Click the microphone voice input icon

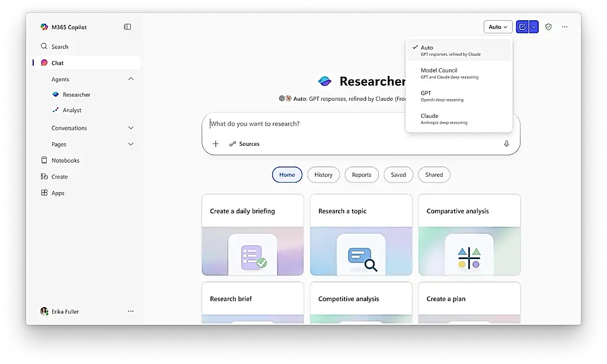click(x=506, y=143)
